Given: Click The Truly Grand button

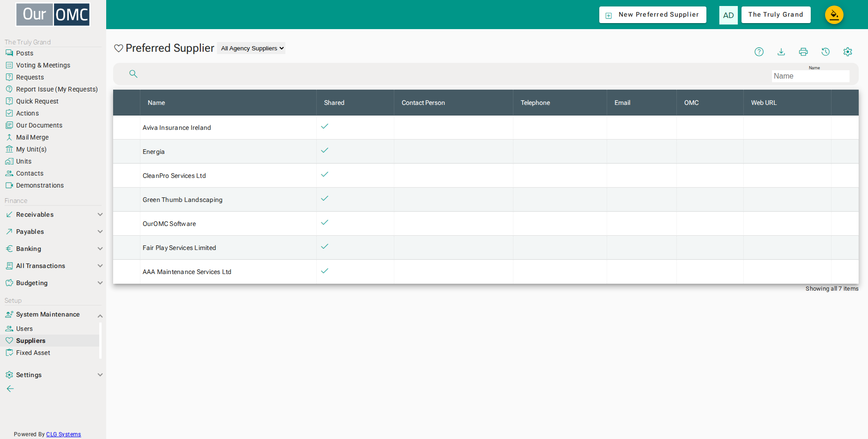Looking at the screenshot, I should pyautogui.click(x=776, y=15).
